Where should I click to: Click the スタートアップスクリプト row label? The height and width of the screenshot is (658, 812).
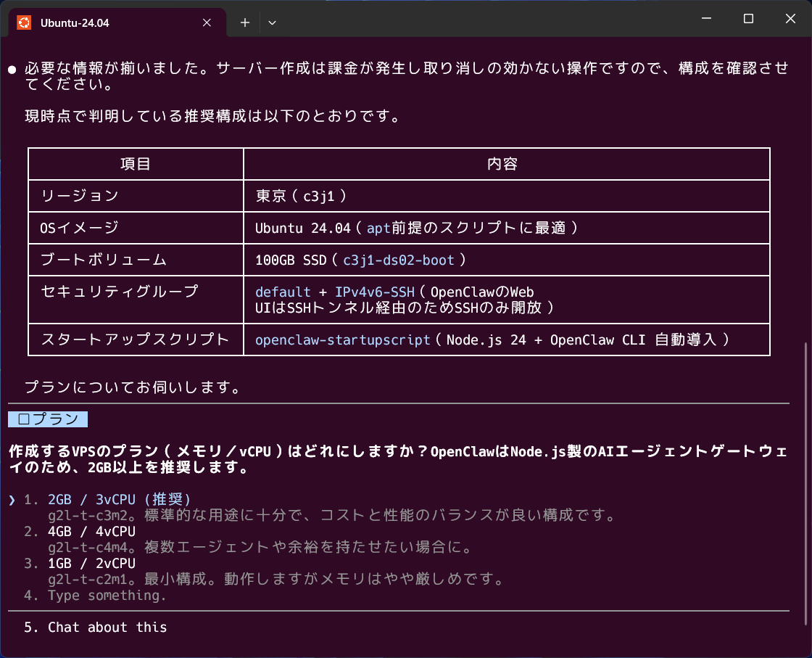tap(135, 340)
